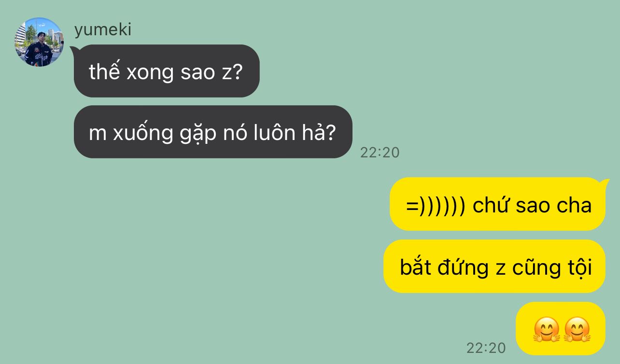Select the yellow emoji-only message bubble

[561, 328]
